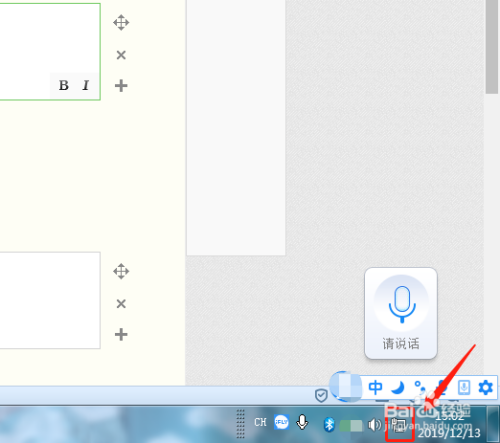Click the Bluetooth tray icon
This screenshot has width=500, height=443.
[329, 424]
